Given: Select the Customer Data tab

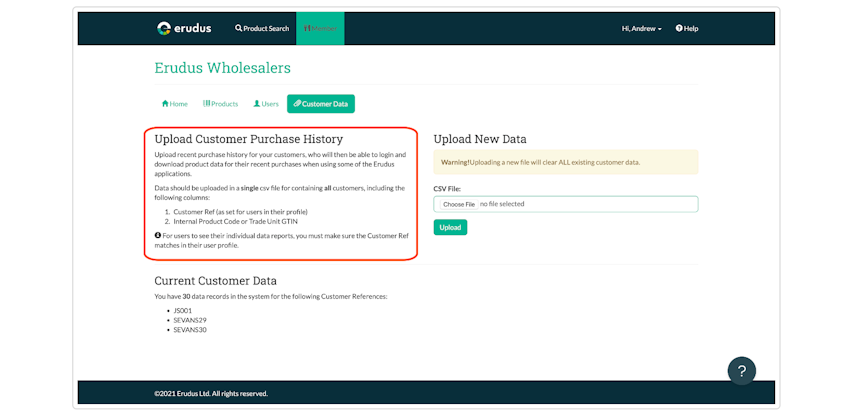Looking at the screenshot, I should pyautogui.click(x=321, y=104).
